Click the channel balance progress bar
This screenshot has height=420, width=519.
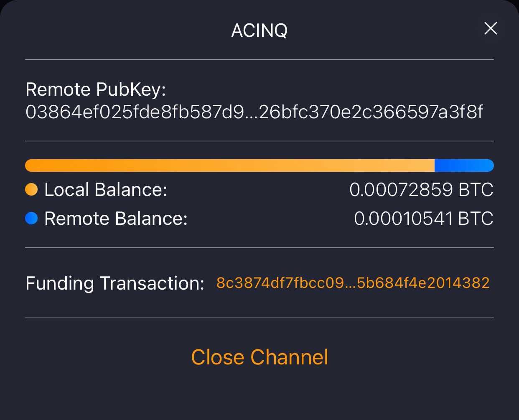(259, 165)
